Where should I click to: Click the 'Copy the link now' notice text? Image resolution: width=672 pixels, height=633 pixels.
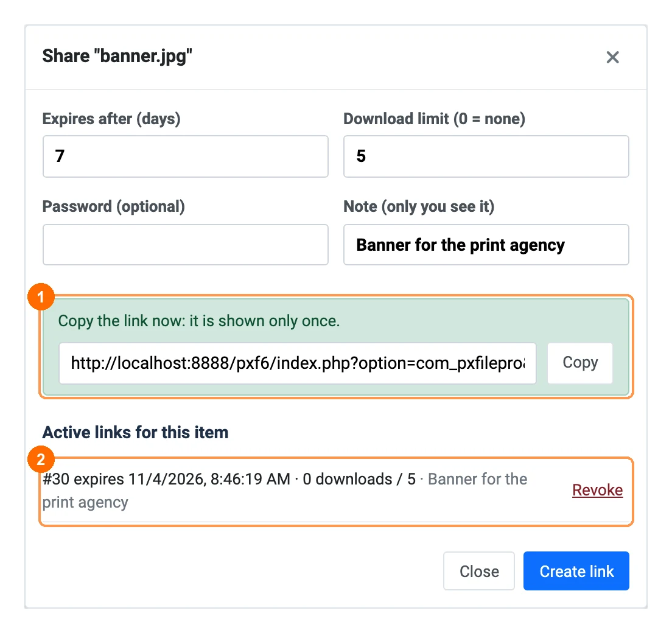click(199, 321)
